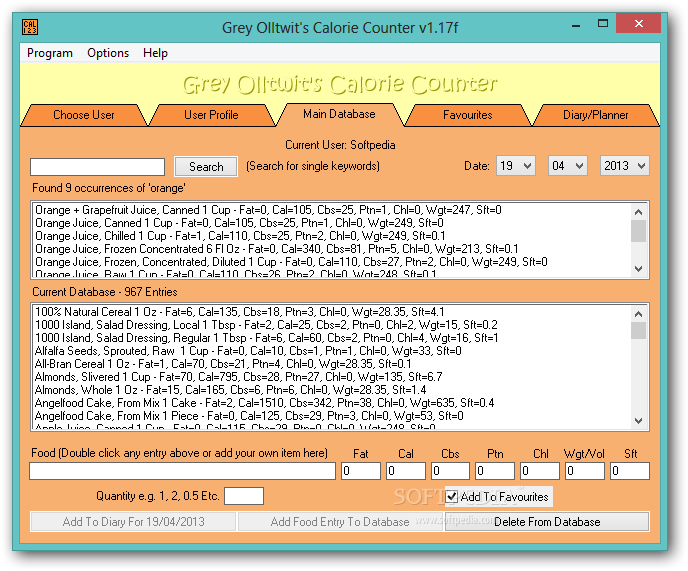Click Add Food Entry To Database button
688x571 pixels.
click(340, 521)
